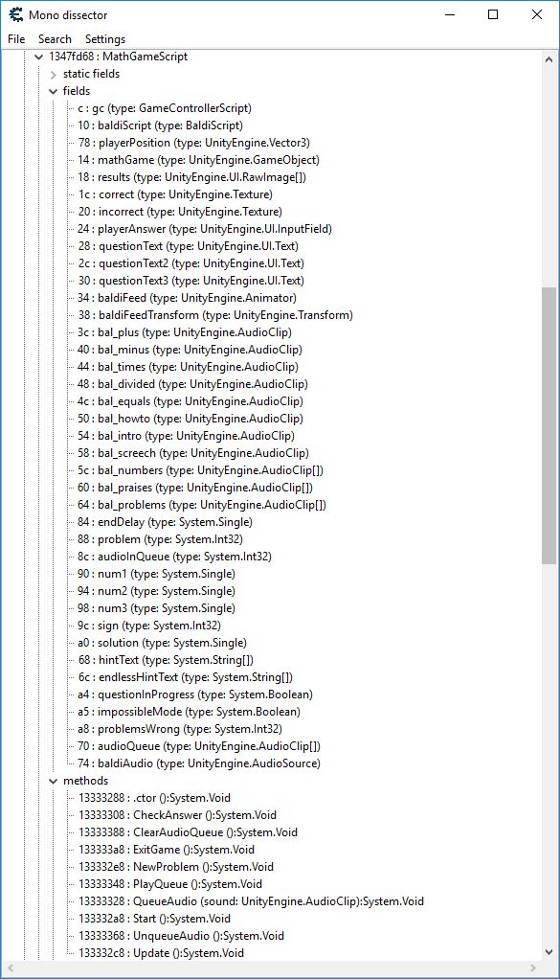Select the bal_minus AudioClip field
Viewport: 560px width, 979px height.
point(190,350)
